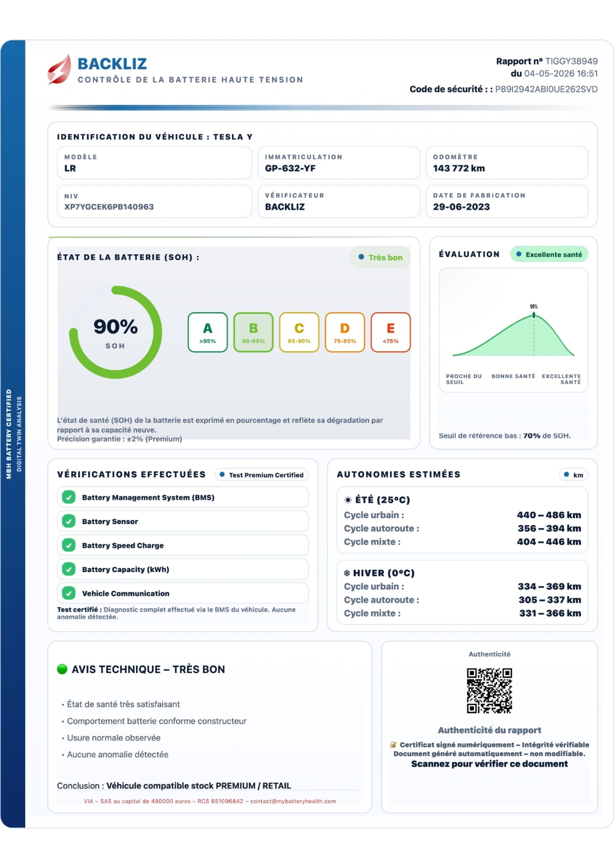Click the km unit badge
This screenshot has height=868, width=614.
[574, 475]
